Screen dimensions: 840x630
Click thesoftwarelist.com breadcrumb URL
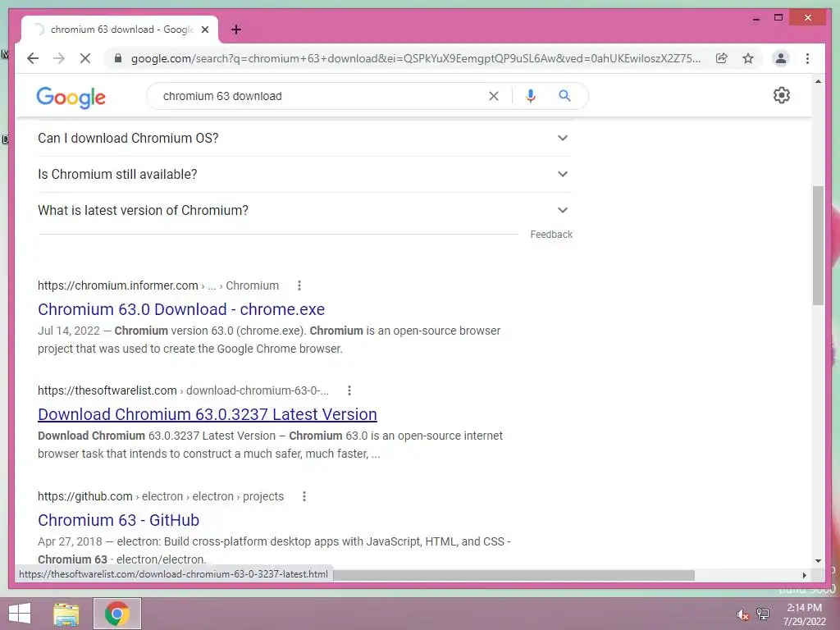click(183, 390)
